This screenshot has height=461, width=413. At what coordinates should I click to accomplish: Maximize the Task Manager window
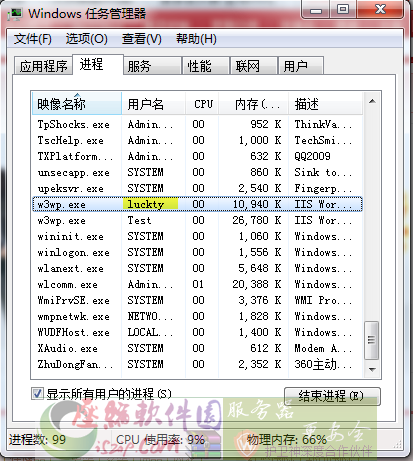343,9
